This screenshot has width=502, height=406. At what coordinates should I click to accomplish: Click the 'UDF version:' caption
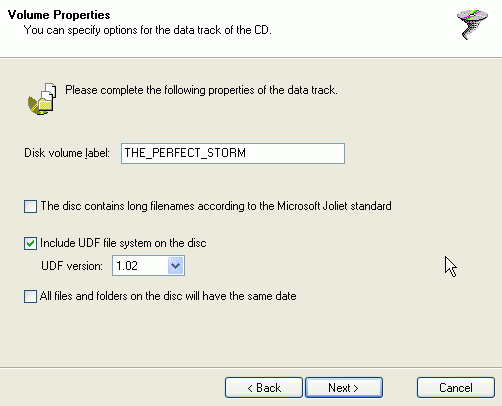[72, 266]
